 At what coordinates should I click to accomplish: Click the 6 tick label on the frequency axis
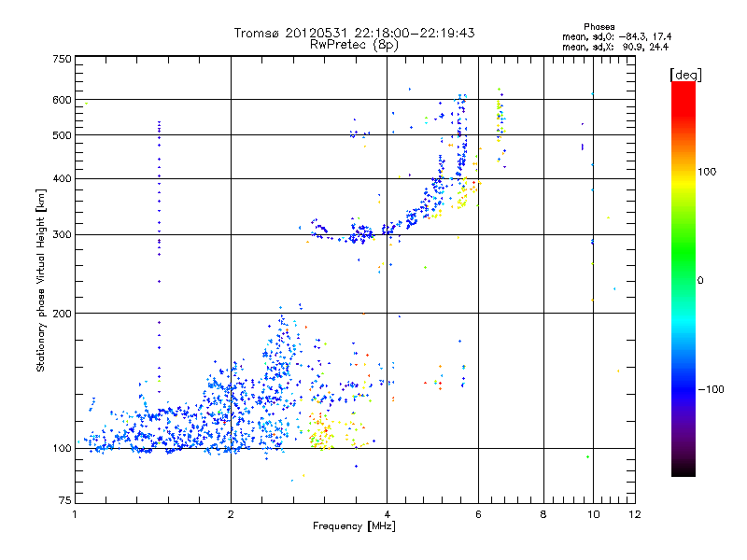point(478,514)
